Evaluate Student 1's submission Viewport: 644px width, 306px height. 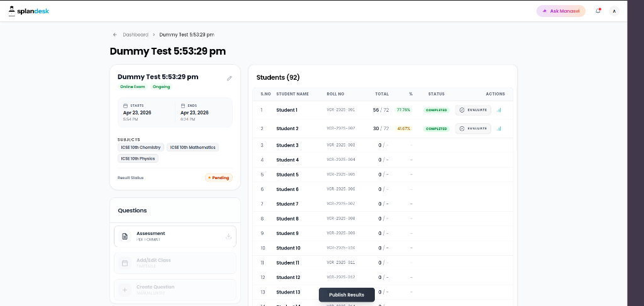point(473,110)
